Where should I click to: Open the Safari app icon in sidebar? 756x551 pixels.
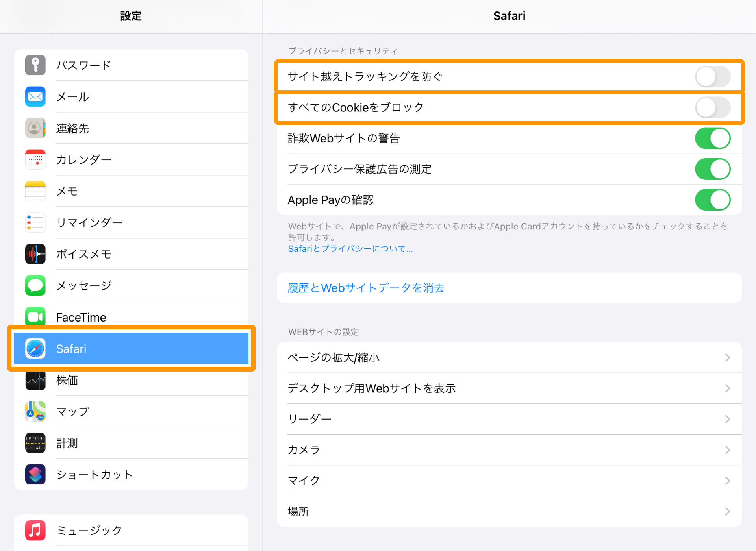pyautogui.click(x=35, y=348)
